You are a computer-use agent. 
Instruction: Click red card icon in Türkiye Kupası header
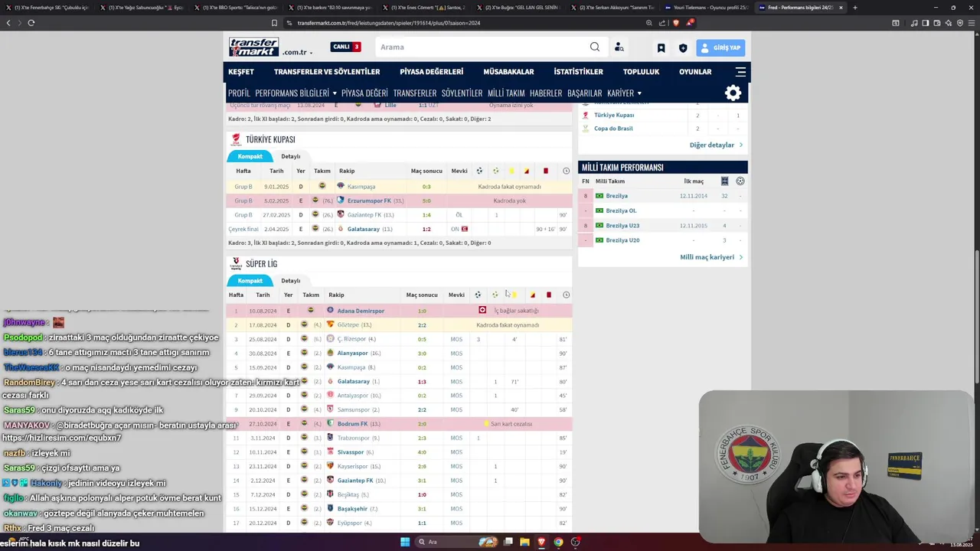pos(545,171)
